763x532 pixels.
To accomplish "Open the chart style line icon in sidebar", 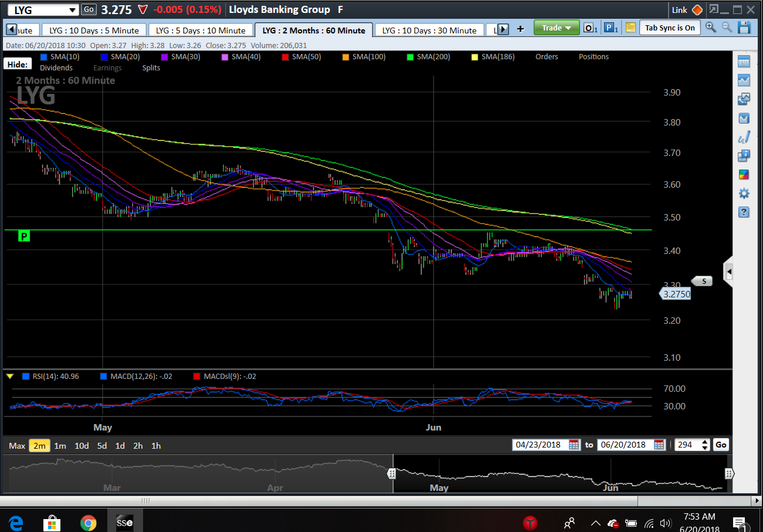I will click(744, 80).
